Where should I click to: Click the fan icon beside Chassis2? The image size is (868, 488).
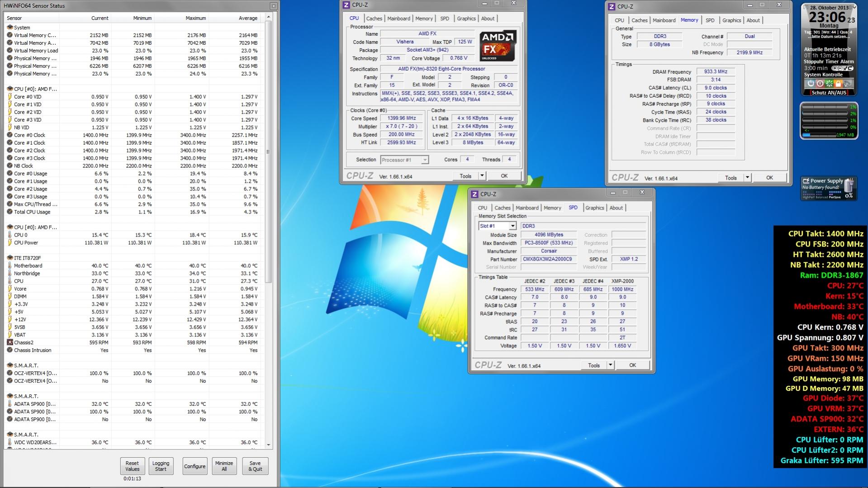(x=10, y=343)
